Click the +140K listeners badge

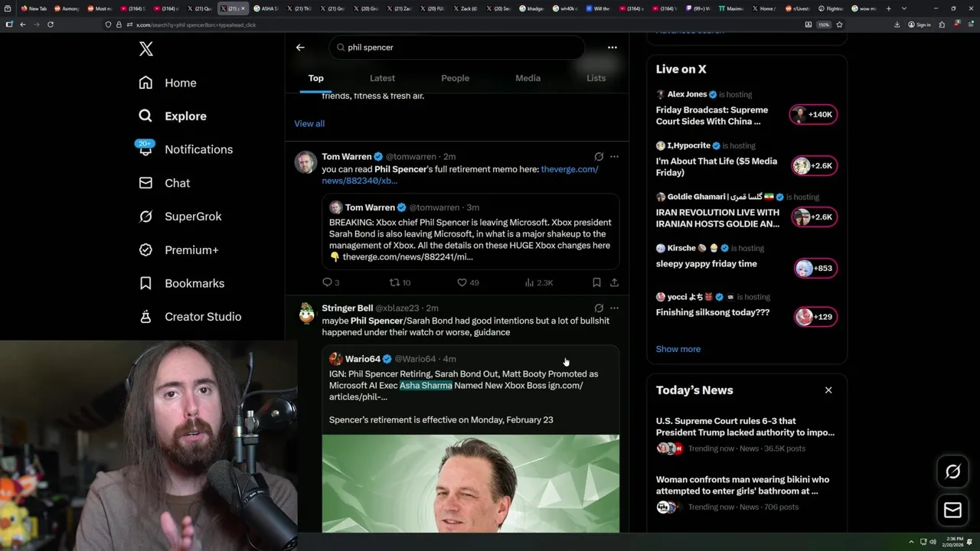click(x=813, y=115)
